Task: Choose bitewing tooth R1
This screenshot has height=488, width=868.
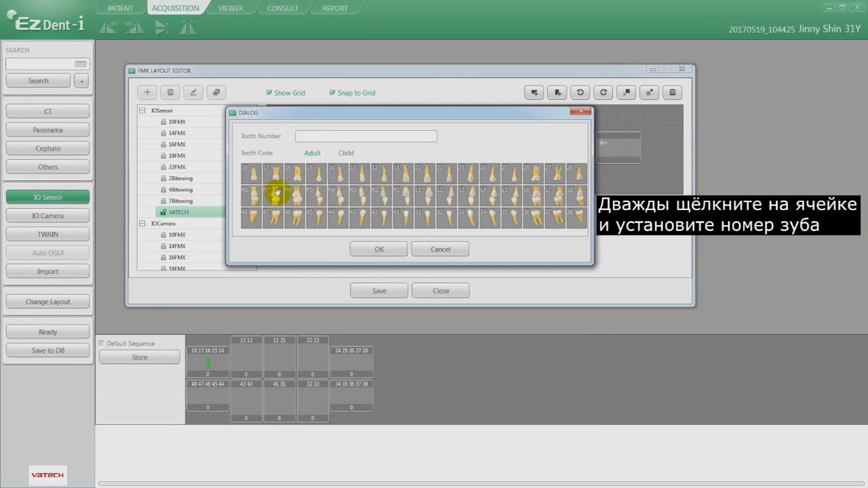Action: (x=403, y=195)
